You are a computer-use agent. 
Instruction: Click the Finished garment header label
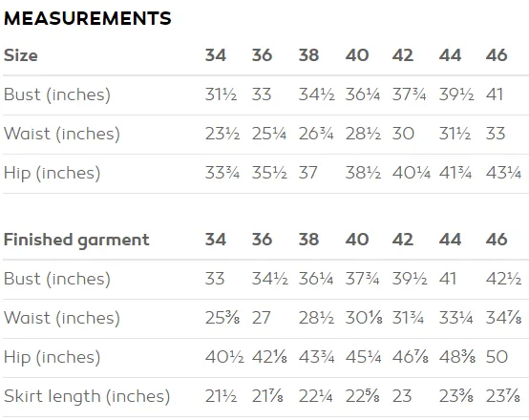[76, 240]
